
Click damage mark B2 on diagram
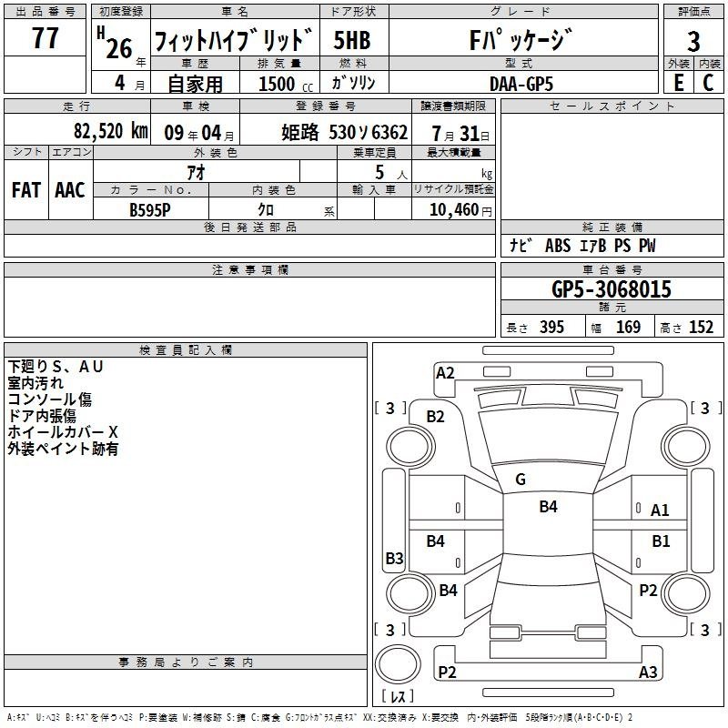(x=436, y=417)
